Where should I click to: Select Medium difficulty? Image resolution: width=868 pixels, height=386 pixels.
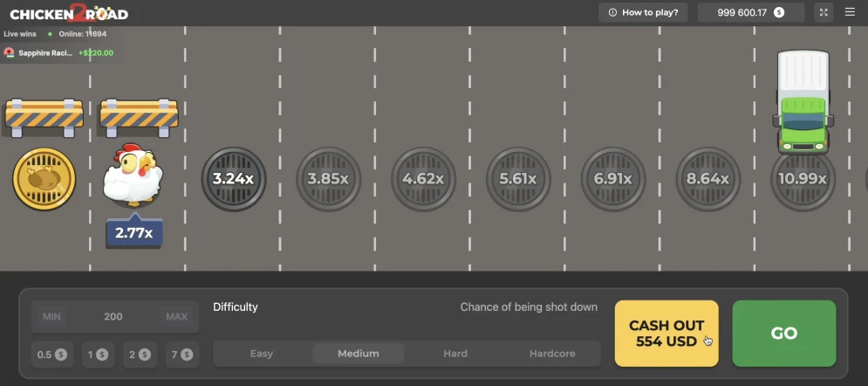point(359,354)
